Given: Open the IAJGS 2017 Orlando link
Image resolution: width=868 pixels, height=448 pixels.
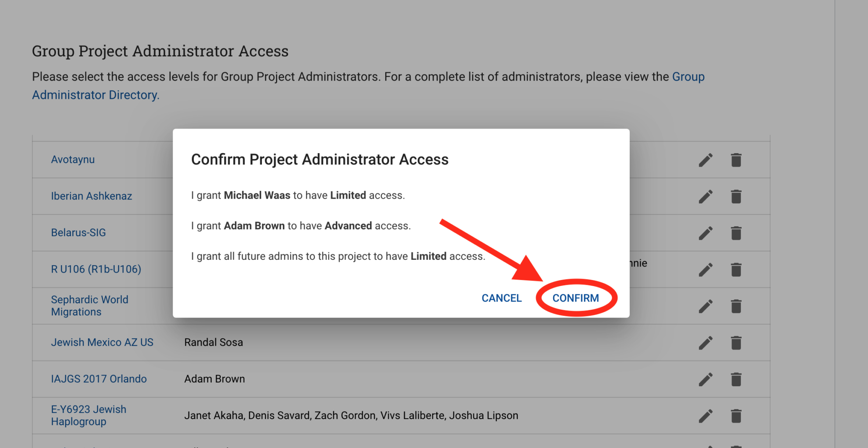Looking at the screenshot, I should pos(99,379).
